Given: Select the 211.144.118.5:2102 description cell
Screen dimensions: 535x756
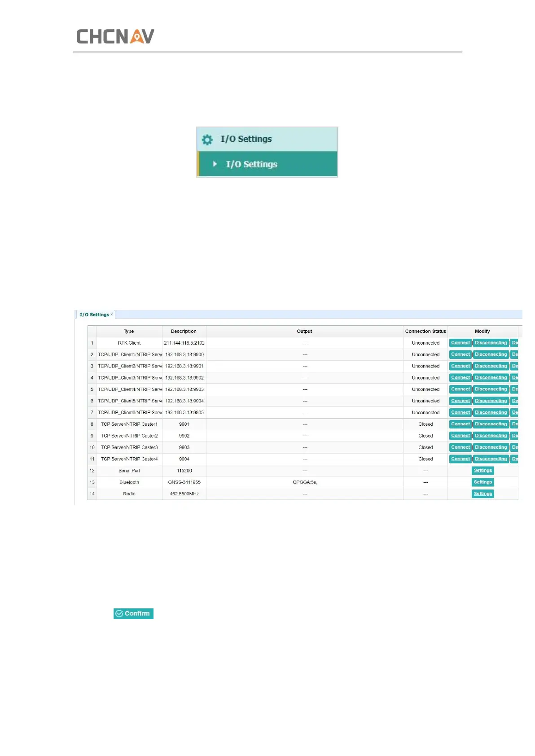Looking at the screenshot, I should 184,343.
